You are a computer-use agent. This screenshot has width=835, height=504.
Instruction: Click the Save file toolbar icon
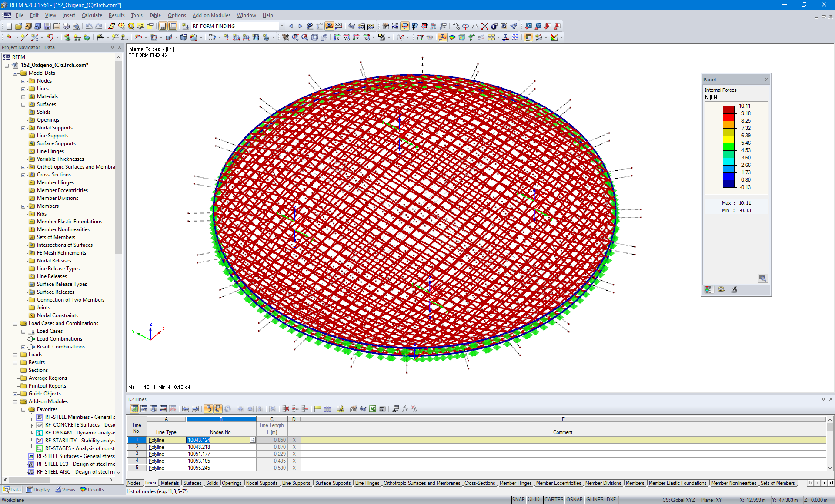47,26
